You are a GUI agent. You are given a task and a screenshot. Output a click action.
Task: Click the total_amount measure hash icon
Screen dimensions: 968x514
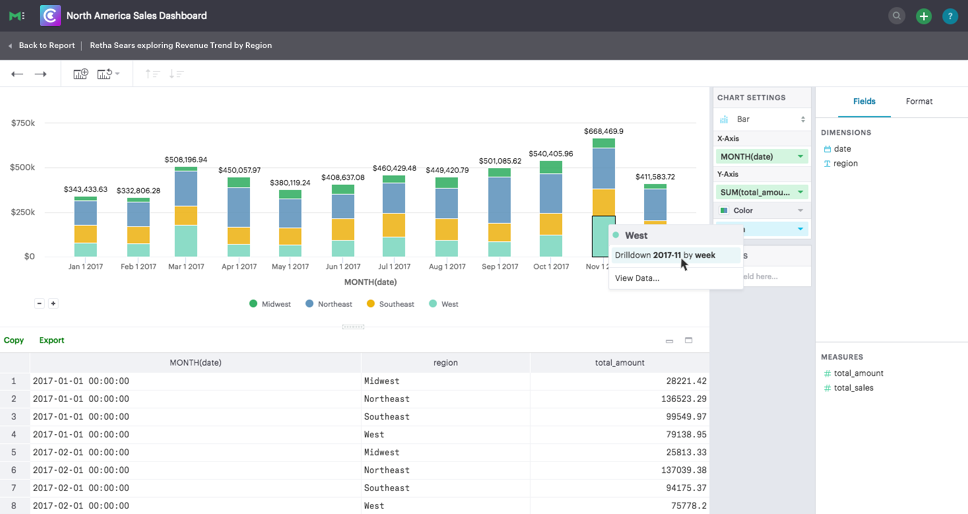coord(827,373)
